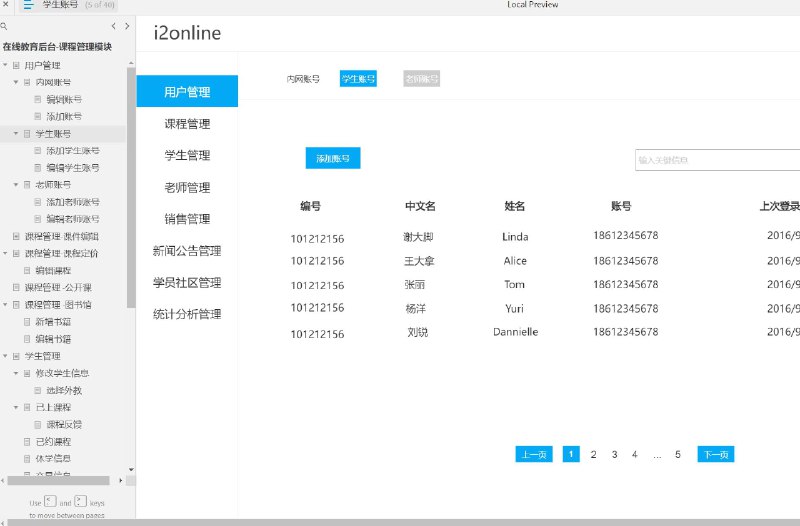This screenshot has height=526, width=800.
Task: Collapse the 用户管理 tree node
Action: click(x=5, y=65)
